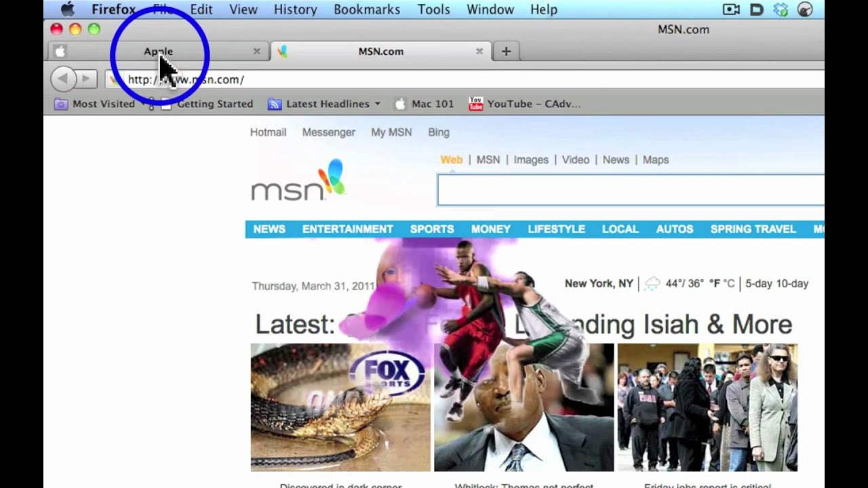868x488 pixels.
Task: Open the SPORTS navigation section
Action: click(x=432, y=229)
